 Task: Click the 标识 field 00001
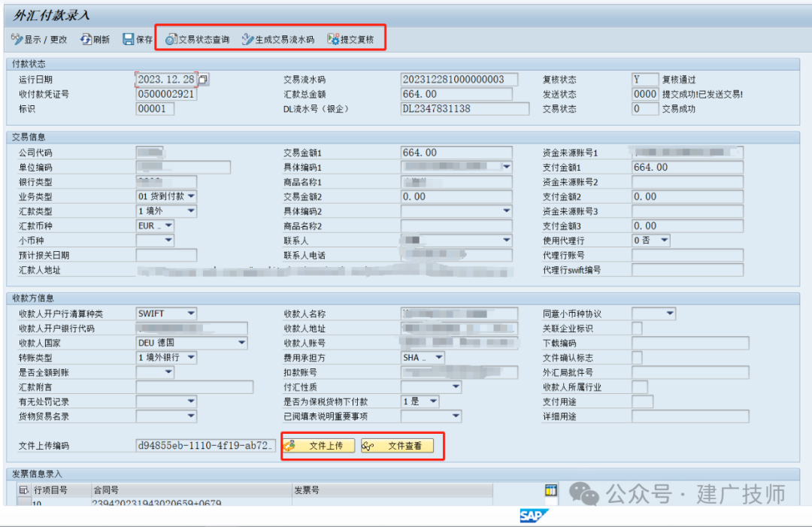click(x=155, y=109)
